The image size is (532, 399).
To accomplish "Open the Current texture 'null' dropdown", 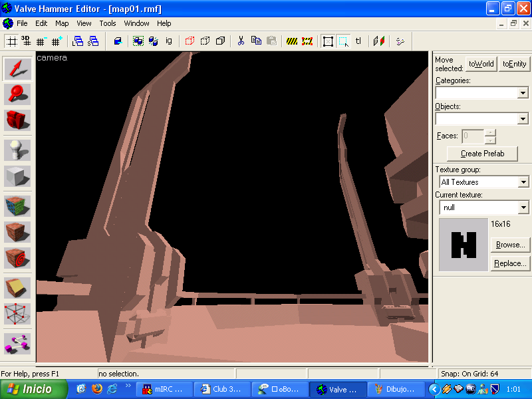I will [523, 207].
